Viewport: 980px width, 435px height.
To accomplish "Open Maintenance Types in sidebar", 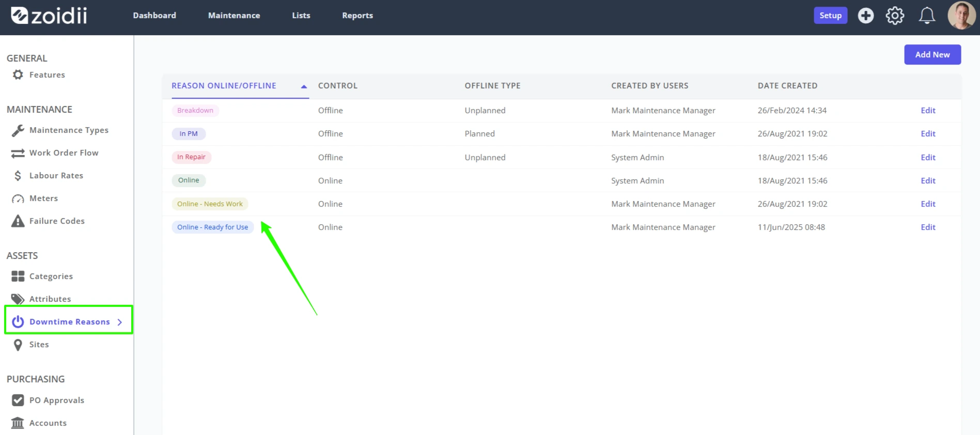I will [x=69, y=130].
